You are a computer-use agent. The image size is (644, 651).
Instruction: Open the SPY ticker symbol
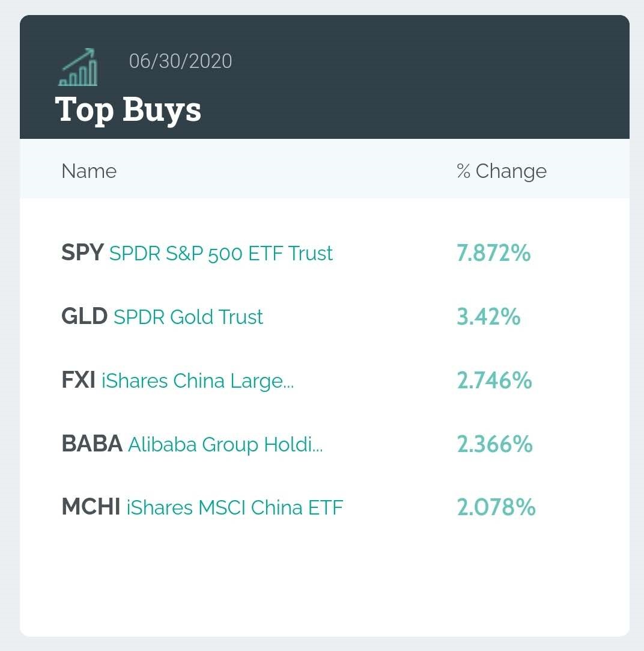point(83,253)
